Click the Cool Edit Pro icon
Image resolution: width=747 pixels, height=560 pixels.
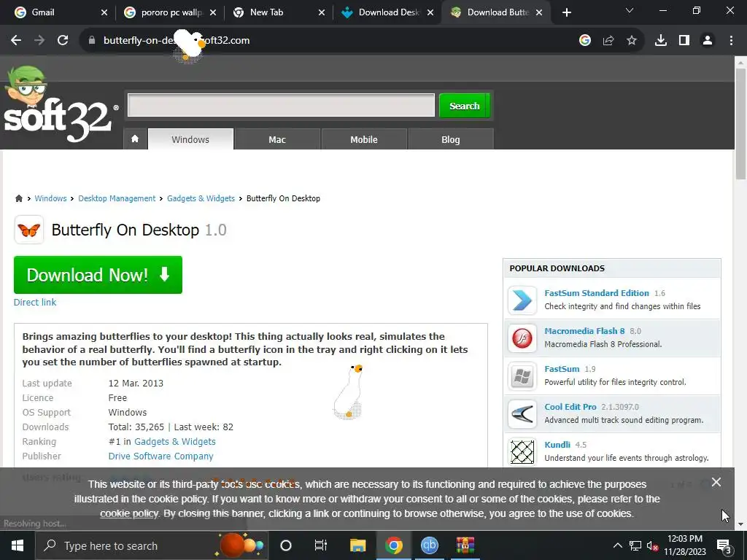click(x=522, y=414)
